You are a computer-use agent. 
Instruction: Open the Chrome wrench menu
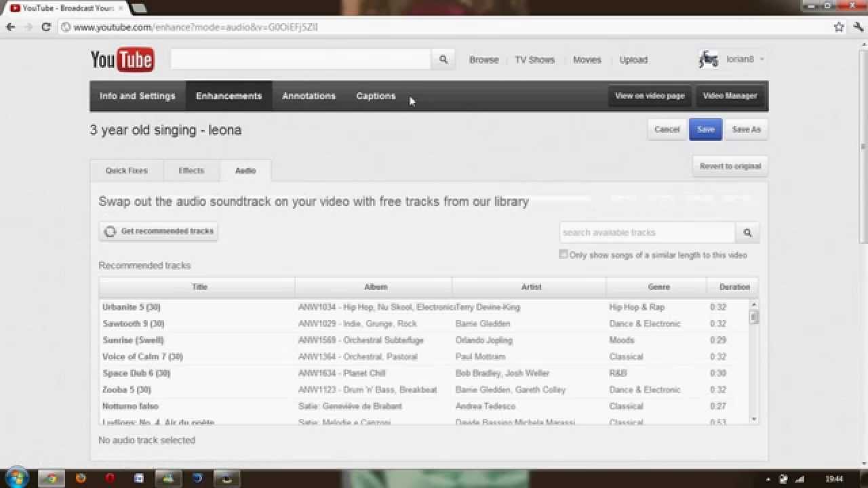[x=858, y=27]
